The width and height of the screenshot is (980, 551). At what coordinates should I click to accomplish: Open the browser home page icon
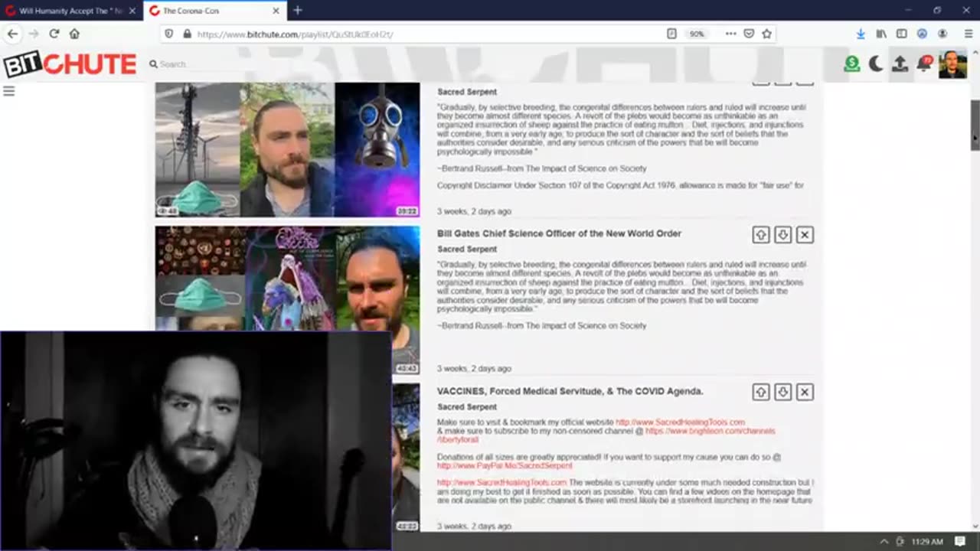click(x=74, y=34)
